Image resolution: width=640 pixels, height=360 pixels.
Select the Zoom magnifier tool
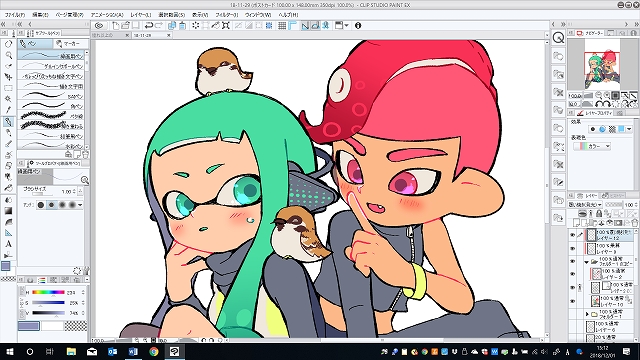tap(8, 55)
